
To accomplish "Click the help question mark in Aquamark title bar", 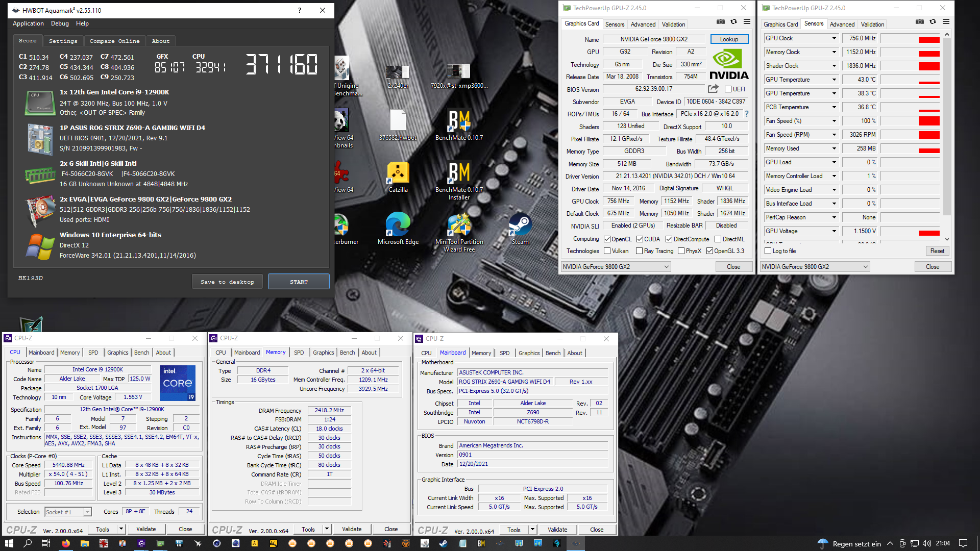I will click(300, 10).
